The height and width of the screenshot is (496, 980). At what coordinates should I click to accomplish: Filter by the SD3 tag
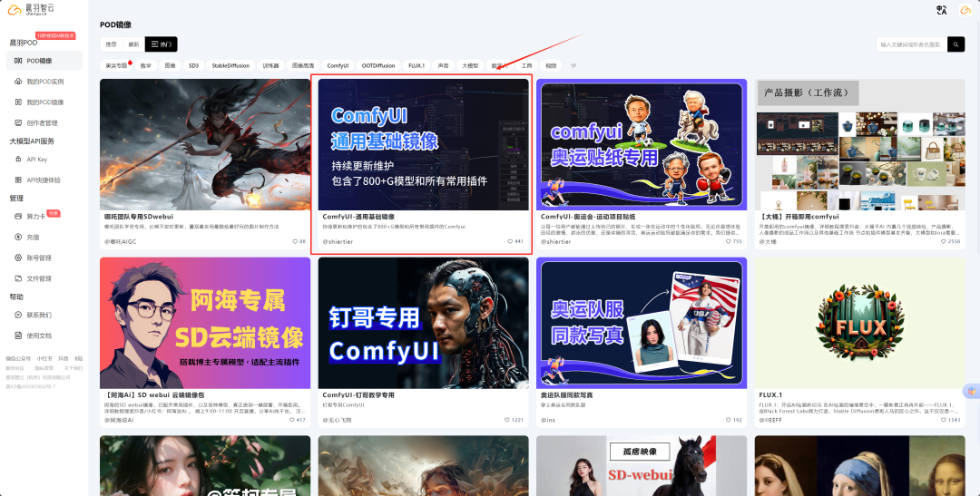tap(194, 65)
